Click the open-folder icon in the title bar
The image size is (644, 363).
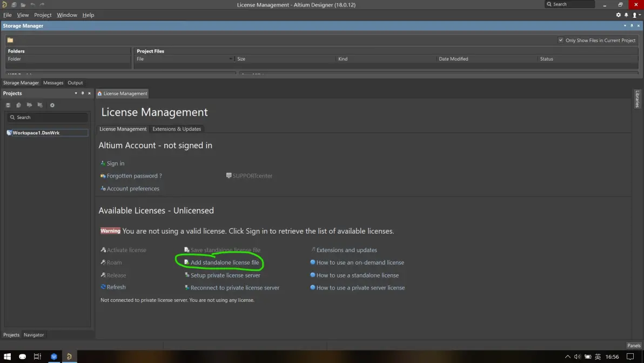tap(23, 4)
